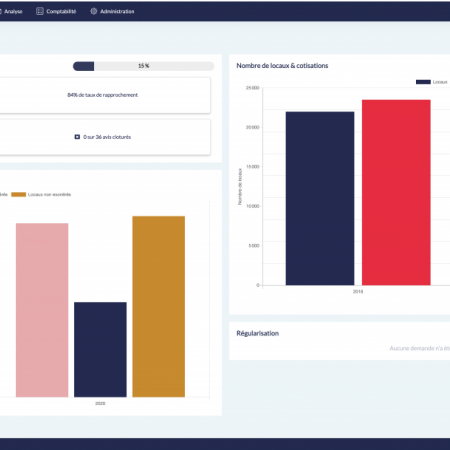Click the navy Locaux legend color box

423,82
